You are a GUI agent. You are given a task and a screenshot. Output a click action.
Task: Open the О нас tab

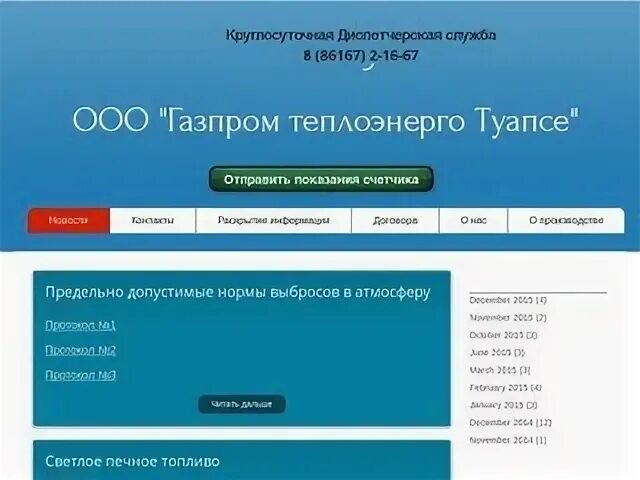[x=473, y=220]
